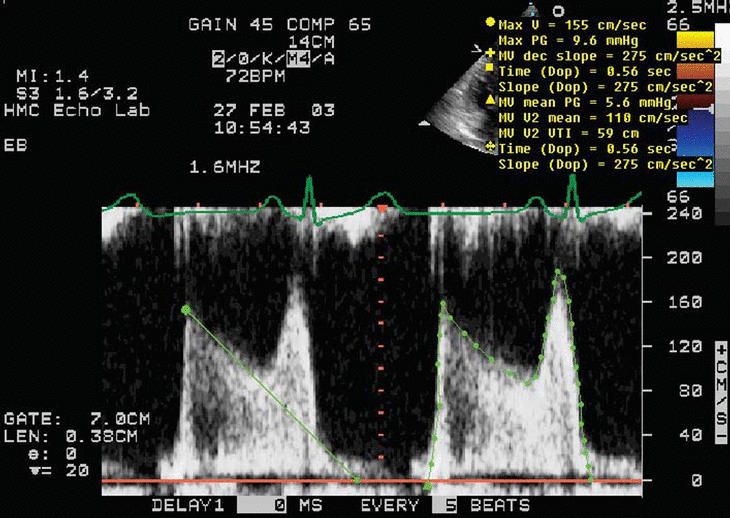Click the green triangle on the baseline

[428, 486]
